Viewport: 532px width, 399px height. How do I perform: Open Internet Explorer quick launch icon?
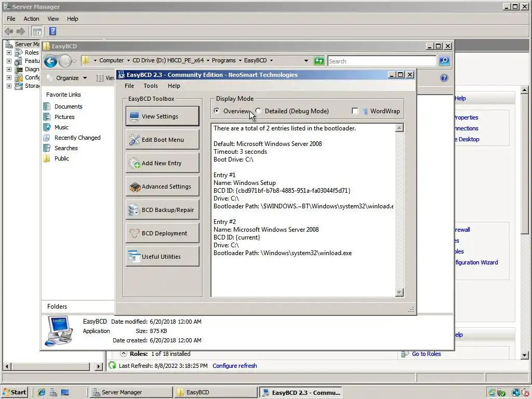click(x=42, y=393)
